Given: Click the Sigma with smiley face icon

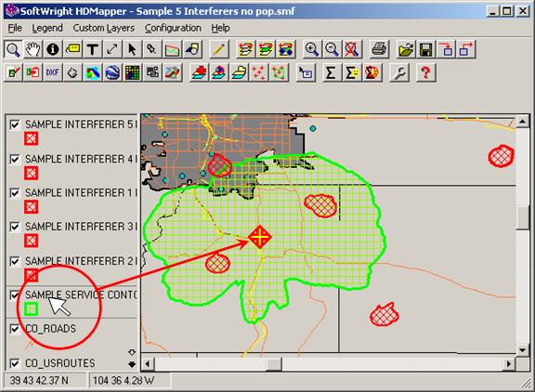Looking at the screenshot, I should pyautogui.click(x=352, y=72).
